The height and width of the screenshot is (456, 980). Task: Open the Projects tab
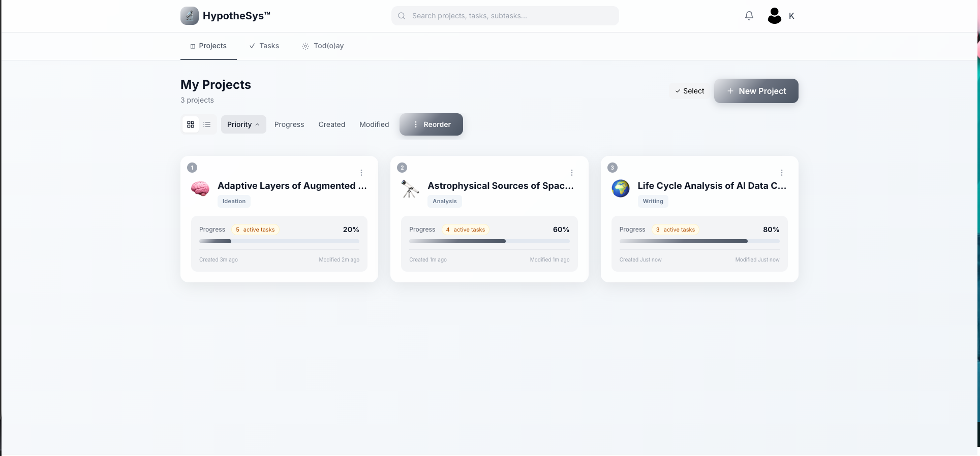208,46
